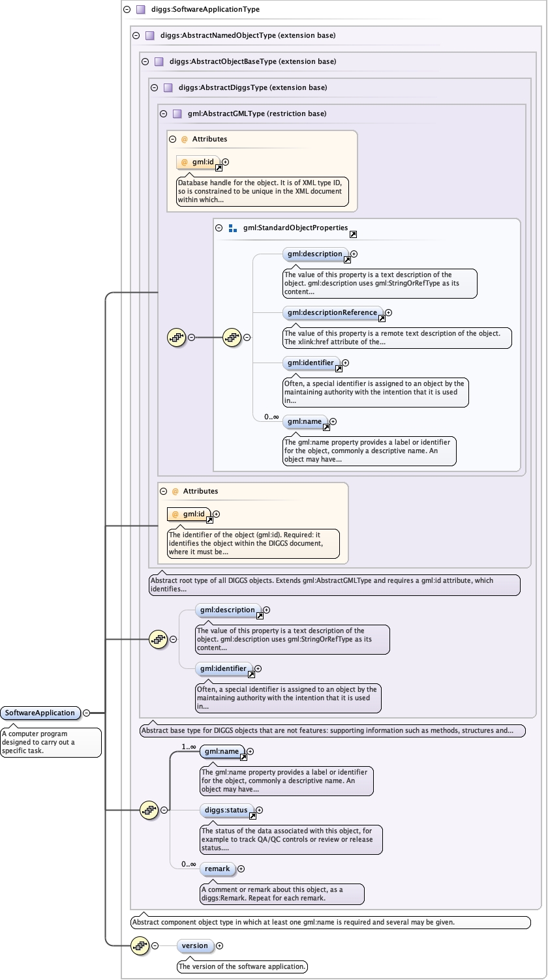The width and height of the screenshot is (548, 980).
Task: Click annotation starting "Abstract root type of all DIGGS"
Action: click(x=335, y=584)
